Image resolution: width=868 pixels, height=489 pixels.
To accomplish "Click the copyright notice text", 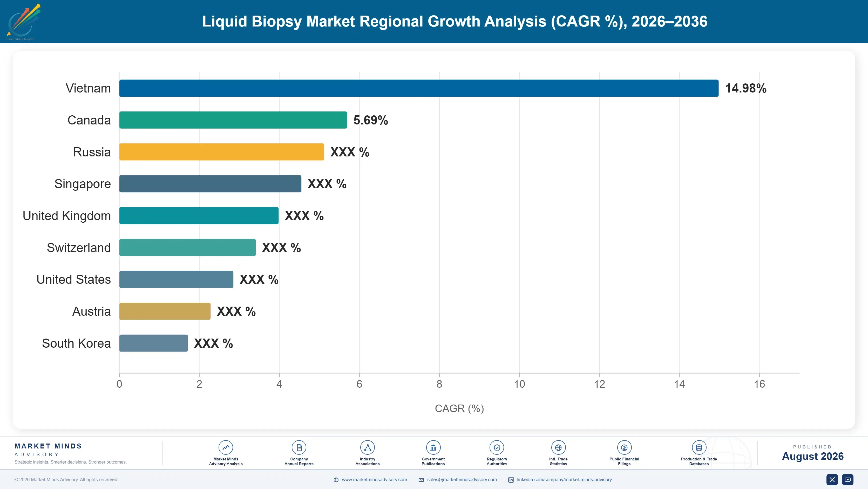I will pos(66,480).
